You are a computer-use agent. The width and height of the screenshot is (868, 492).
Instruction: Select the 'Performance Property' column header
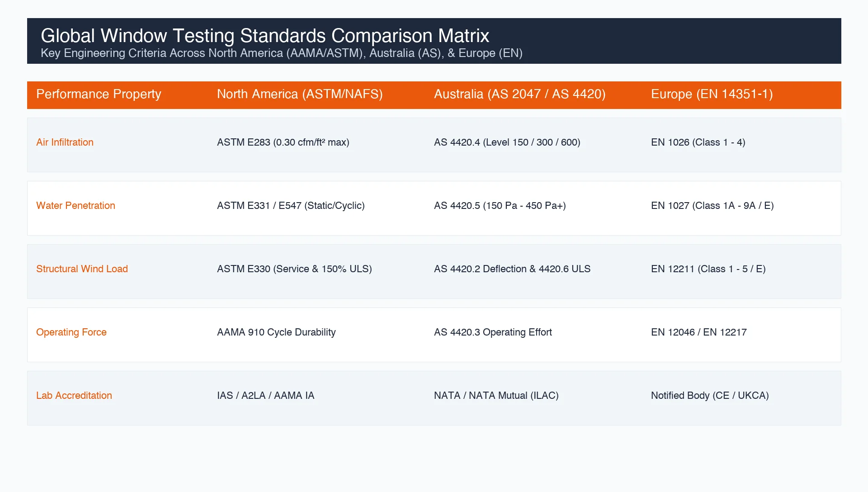pyautogui.click(x=99, y=94)
